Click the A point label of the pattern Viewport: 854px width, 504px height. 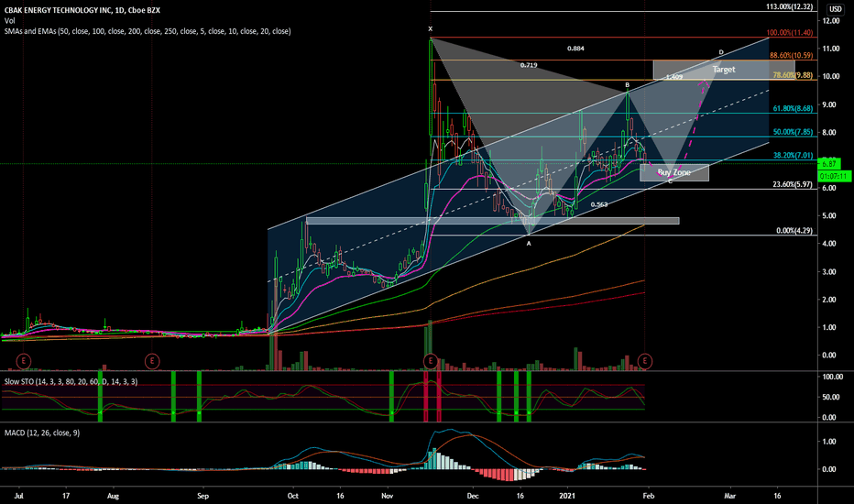click(529, 244)
